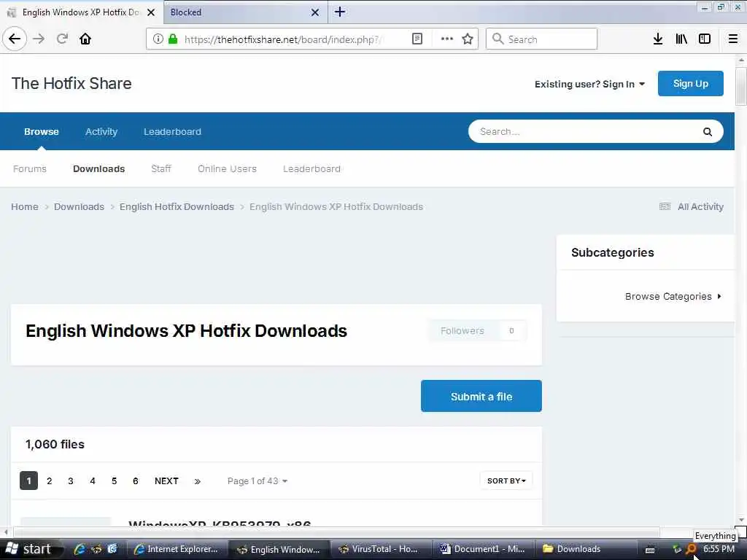Open Leaderboard in the blue nav bar

tap(172, 131)
